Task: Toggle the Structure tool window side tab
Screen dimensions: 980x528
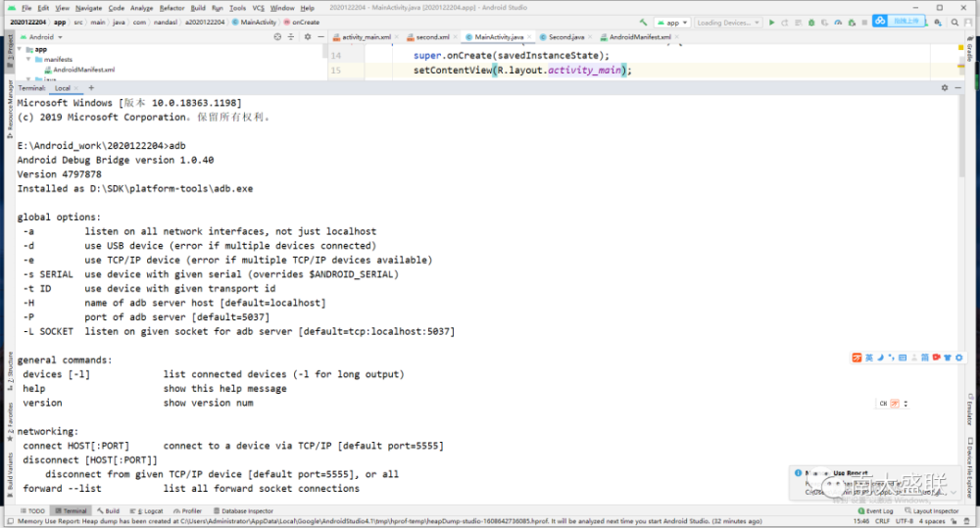Action: 10,371
